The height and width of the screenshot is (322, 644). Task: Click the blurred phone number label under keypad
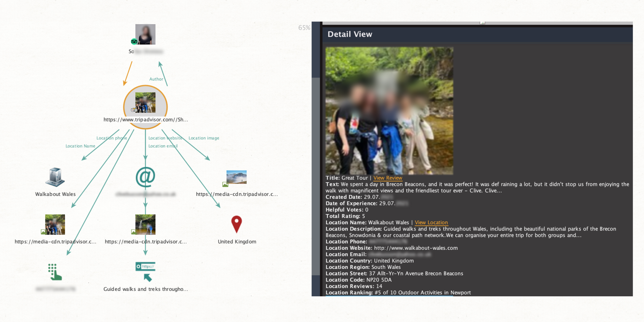[55, 289]
